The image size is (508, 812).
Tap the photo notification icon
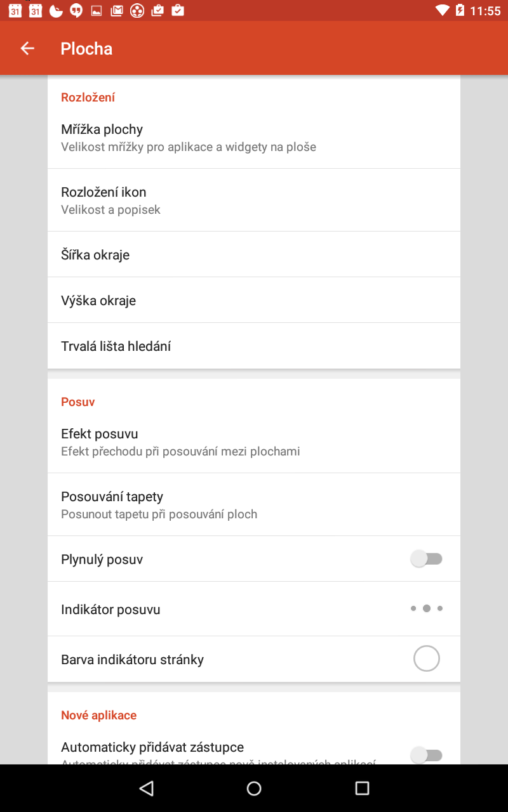tap(97, 10)
